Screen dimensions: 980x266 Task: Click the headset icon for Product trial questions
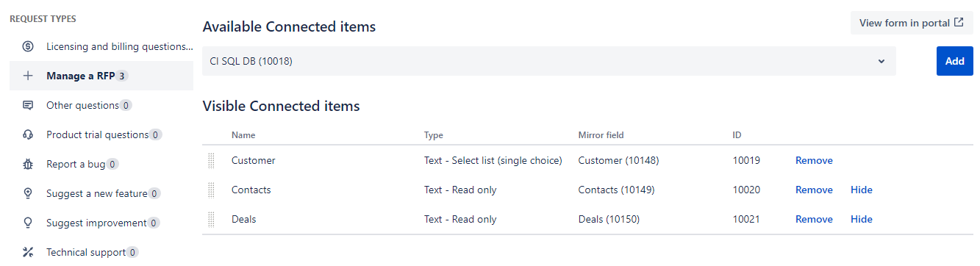point(28,134)
